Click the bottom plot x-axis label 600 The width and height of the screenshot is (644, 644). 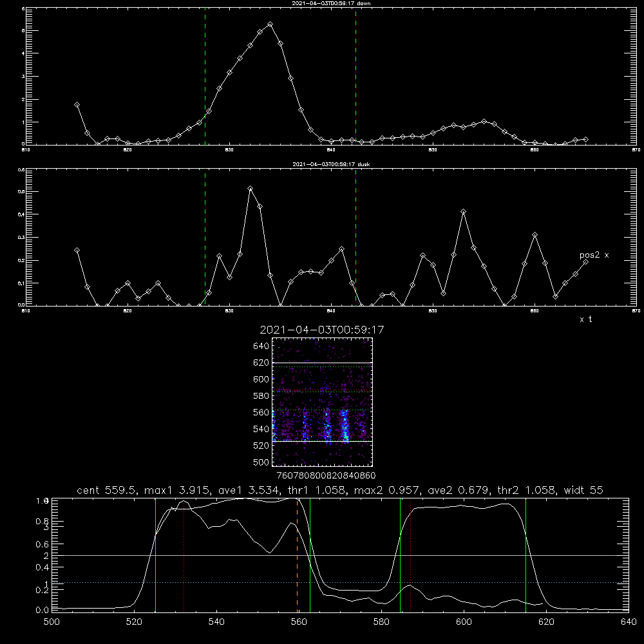point(464,622)
